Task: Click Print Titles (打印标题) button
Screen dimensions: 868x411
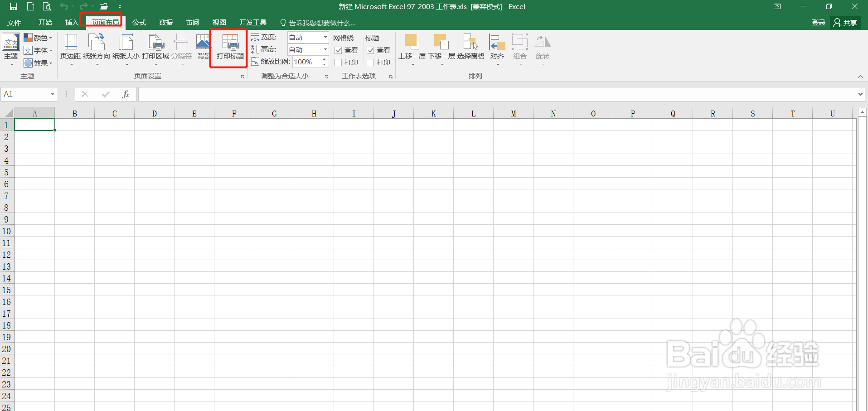Action: tap(230, 47)
